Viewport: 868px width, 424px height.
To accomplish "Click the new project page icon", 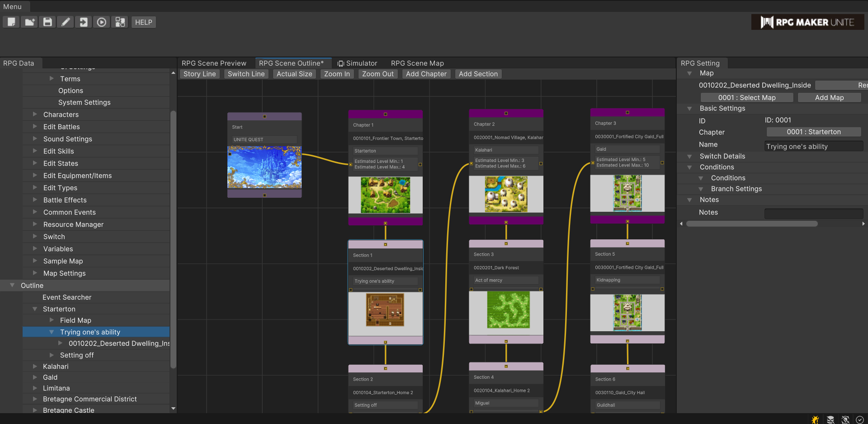I will pos(11,22).
